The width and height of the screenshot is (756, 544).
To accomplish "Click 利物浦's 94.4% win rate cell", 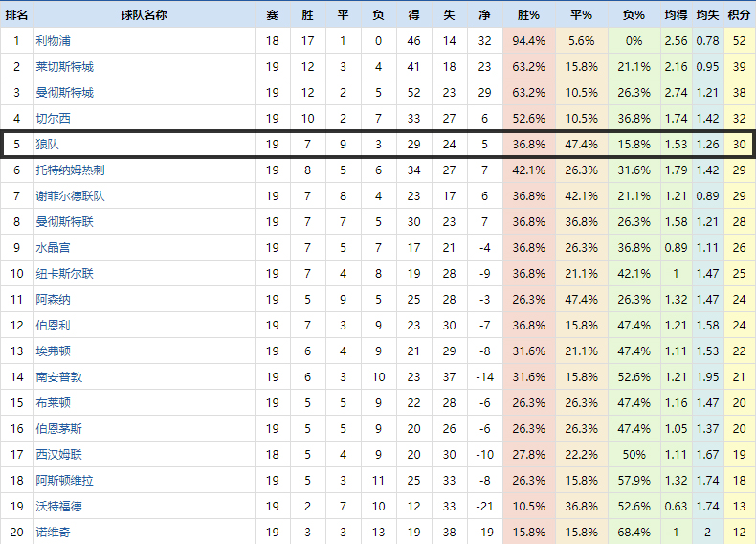I will [x=528, y=41].
